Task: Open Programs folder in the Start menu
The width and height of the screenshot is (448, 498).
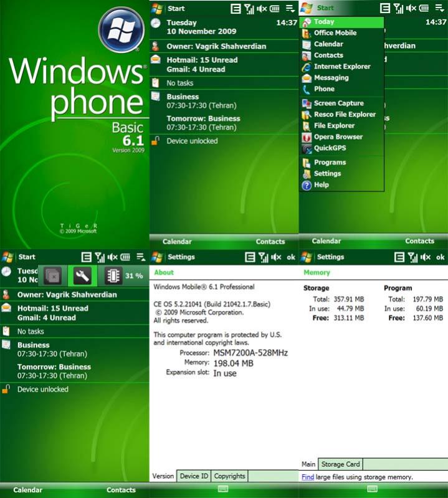Action: 341,162
